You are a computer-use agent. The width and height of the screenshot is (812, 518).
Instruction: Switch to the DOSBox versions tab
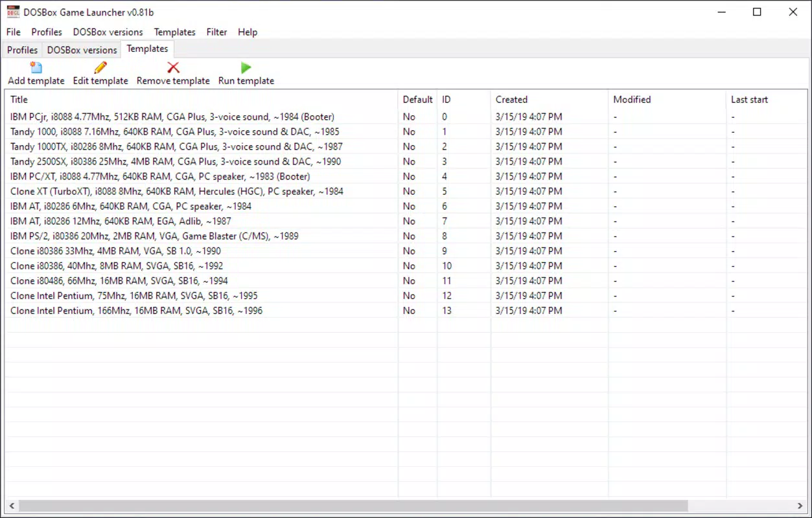point(82,50)
